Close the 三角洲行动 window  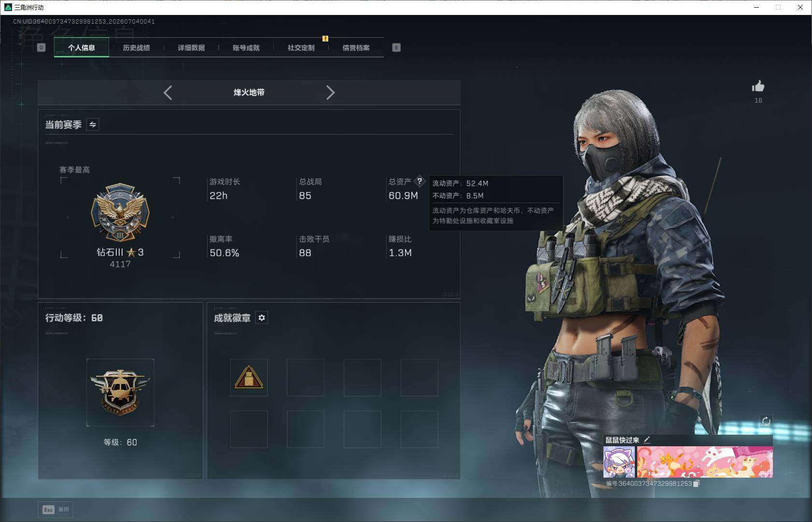tap(800, 7)
